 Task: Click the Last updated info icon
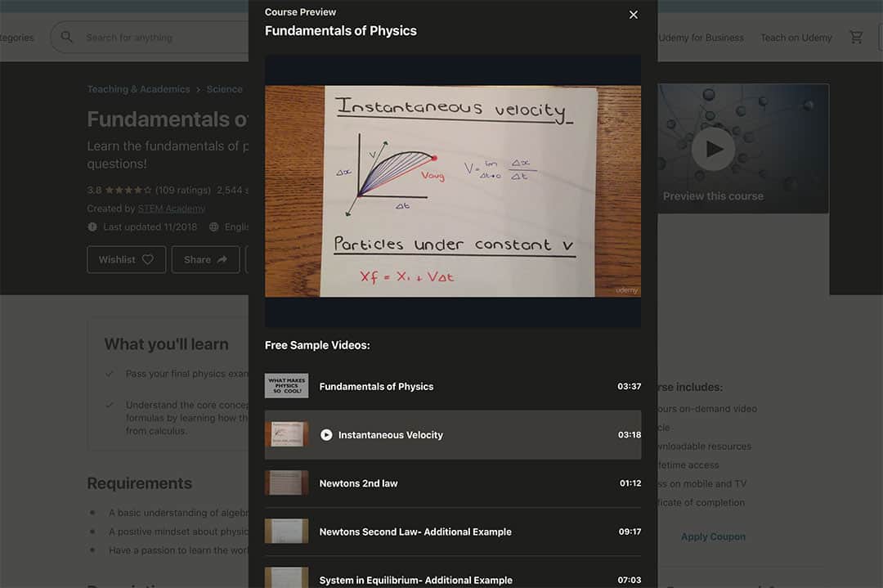pyautogui.click(x=92, y=227)
